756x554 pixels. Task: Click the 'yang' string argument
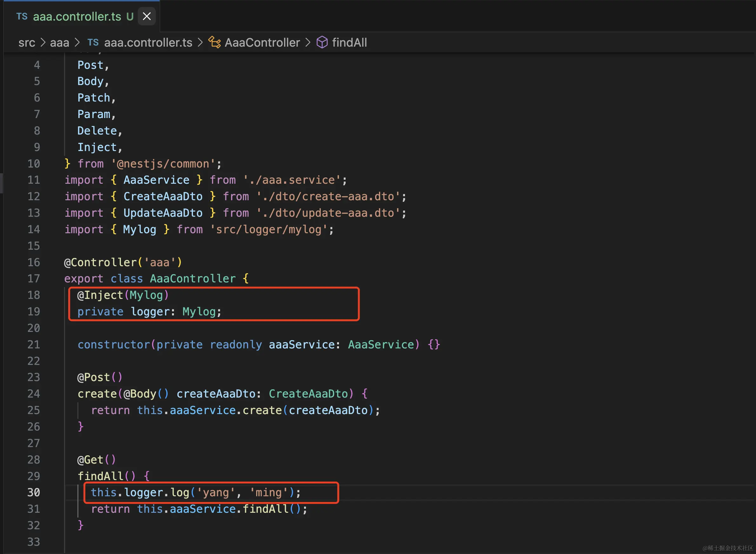point(216,492)
